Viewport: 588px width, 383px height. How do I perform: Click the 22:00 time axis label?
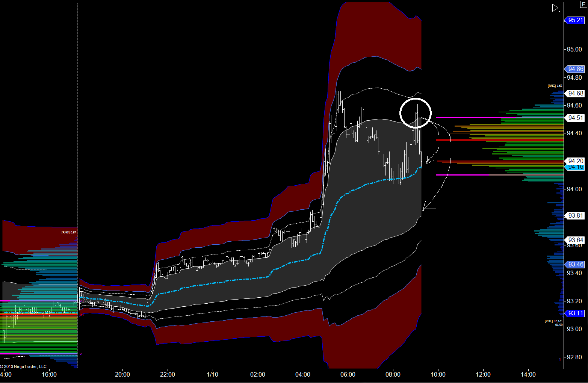coord(168,374)
